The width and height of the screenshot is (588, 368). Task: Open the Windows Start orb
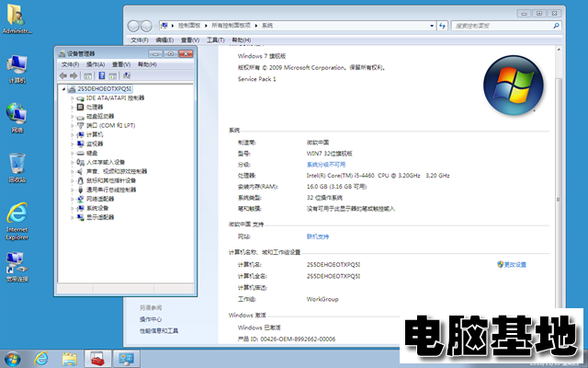[x=12, y=359]
